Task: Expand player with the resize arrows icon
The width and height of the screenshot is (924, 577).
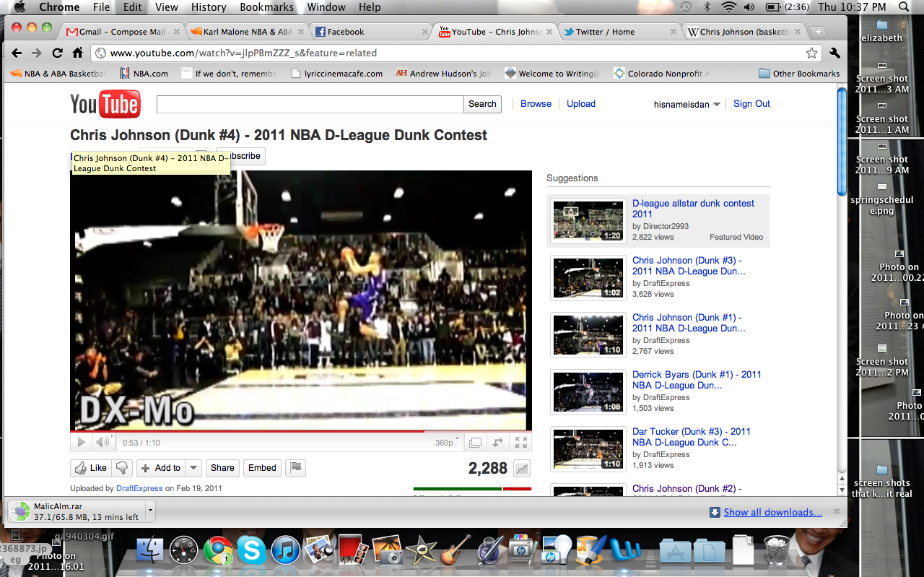Action: pos(497,443)
